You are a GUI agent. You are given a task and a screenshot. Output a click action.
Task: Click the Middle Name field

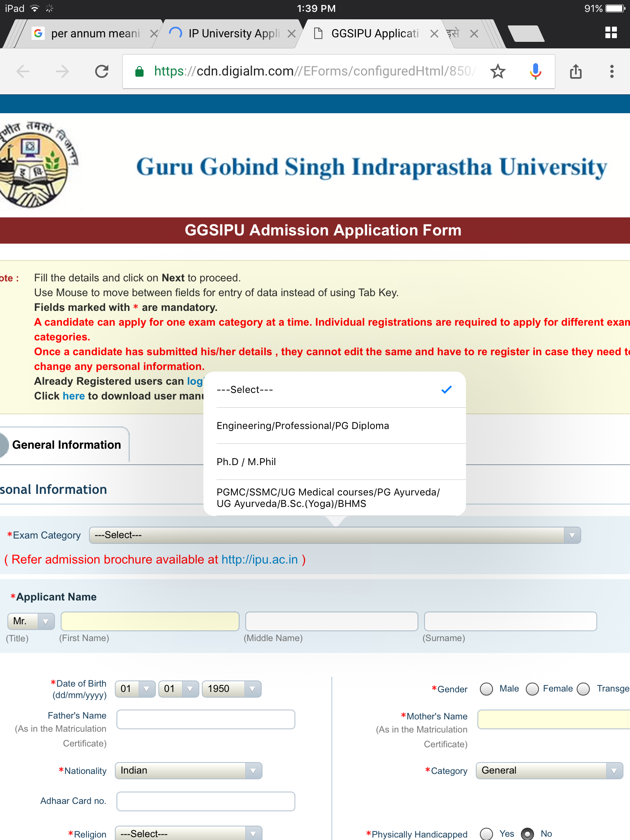[331, 621]
